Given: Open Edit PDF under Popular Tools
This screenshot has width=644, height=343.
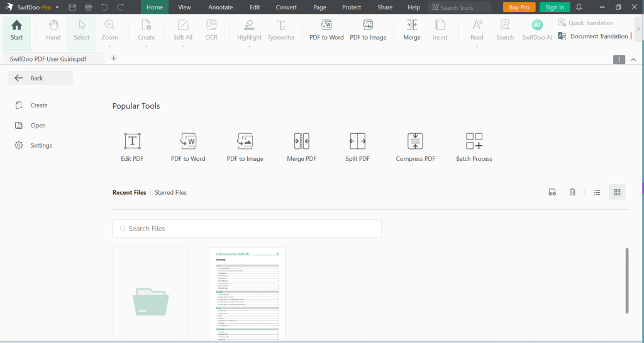Looking at the screenshot, I should pos(132,147).
